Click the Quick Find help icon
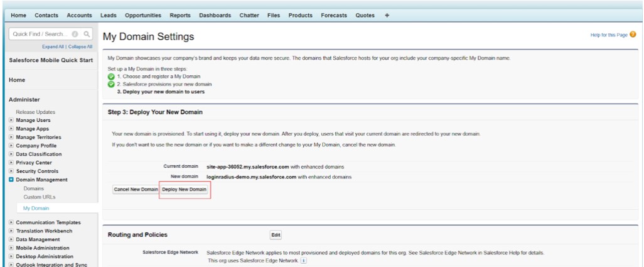The image size is (644, 267). tap(75, 34)
